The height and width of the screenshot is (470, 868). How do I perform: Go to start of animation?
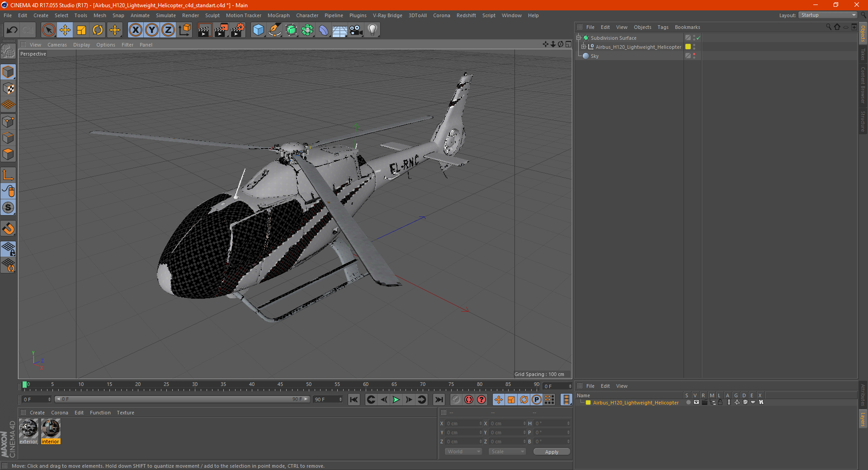pos(354,399)
